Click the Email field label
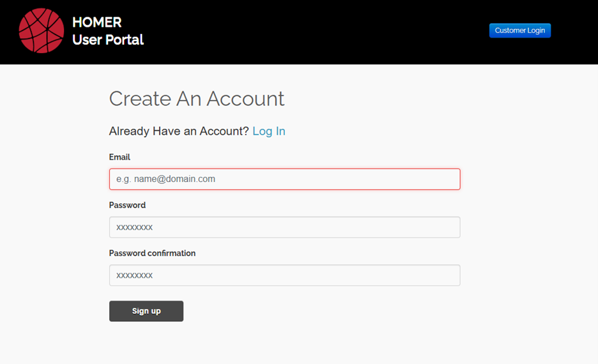Viewport: 598px width, 364px height. [119, 157]
